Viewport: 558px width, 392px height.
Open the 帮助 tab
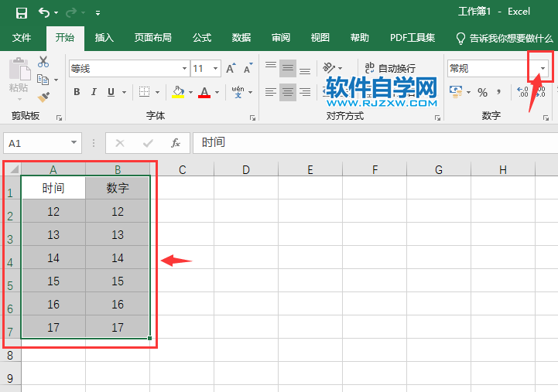tap(359, 38)
